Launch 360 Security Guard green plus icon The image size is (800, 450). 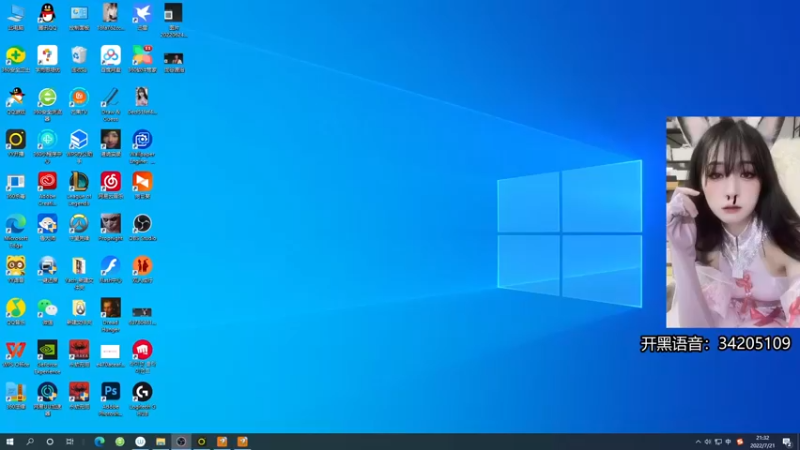tap(16, 59)
